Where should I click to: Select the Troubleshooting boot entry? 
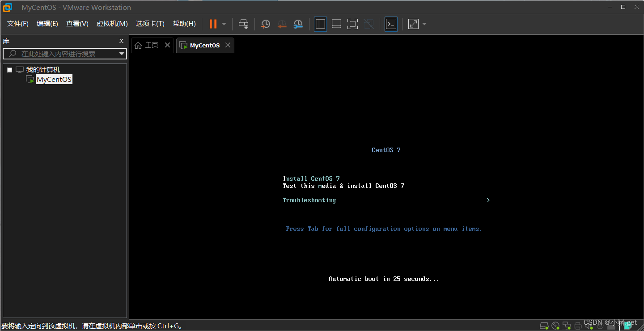coord(309,200)
